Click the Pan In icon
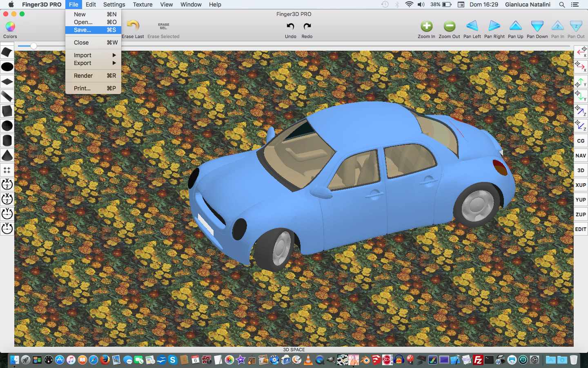588x368 pixels. pyautogui.click(x=558, y=26)
